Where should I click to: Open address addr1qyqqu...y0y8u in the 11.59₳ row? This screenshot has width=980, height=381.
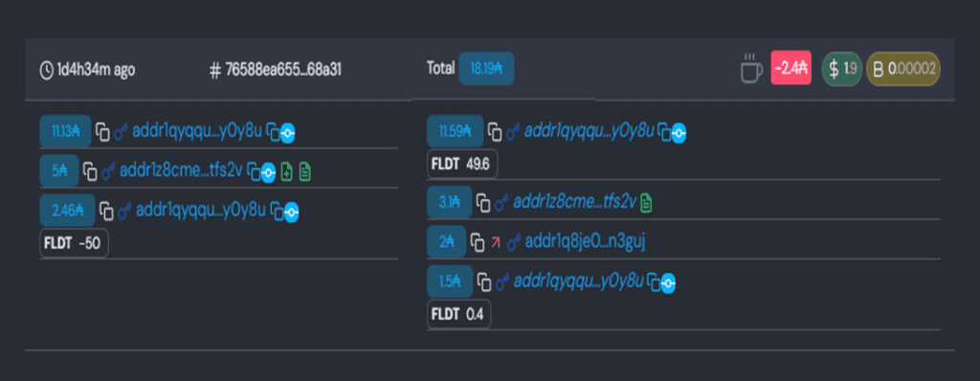tap(590, 131)
